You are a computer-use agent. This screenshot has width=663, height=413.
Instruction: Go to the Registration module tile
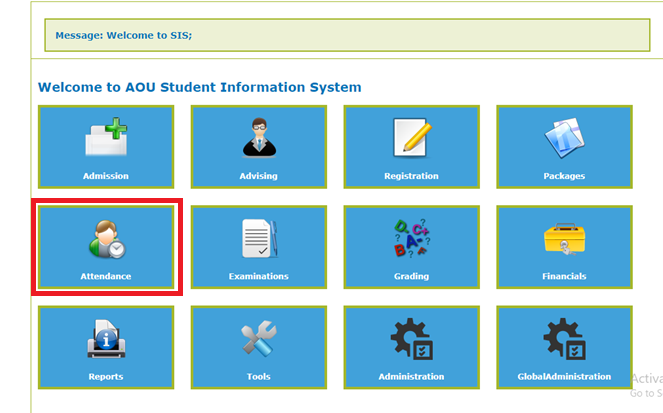click(411, 147)
